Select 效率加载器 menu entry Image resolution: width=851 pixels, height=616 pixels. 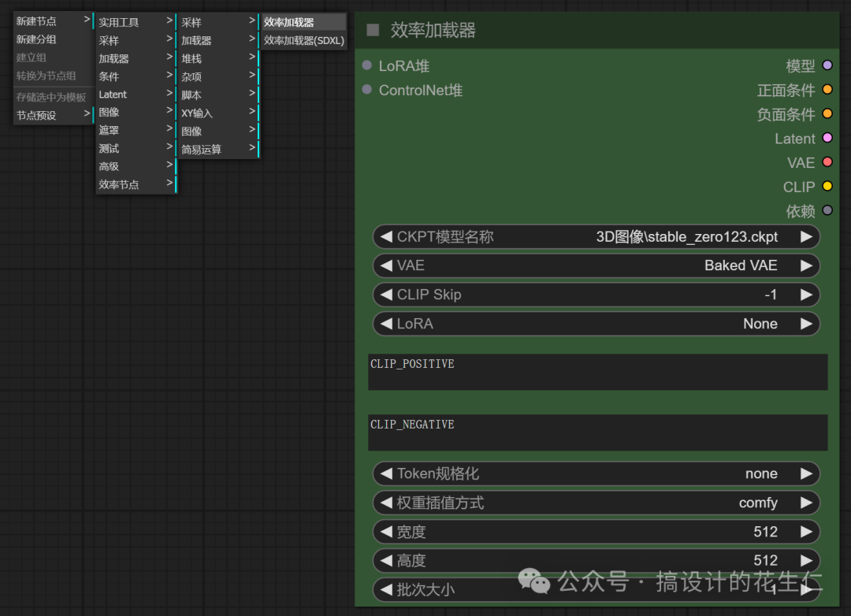(x=304, y=22)
